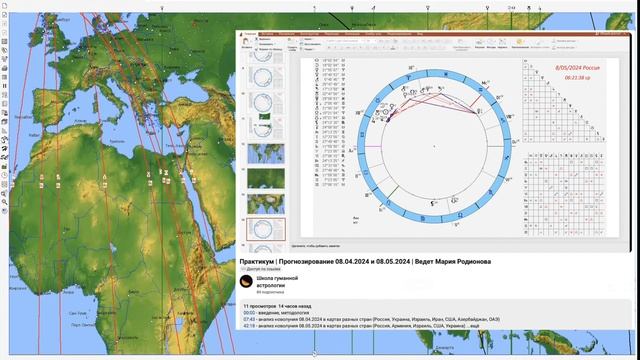The image size is (640, 360).
Task: Jump to timestamp 07:43 in the description
Action: coord(249,319)
